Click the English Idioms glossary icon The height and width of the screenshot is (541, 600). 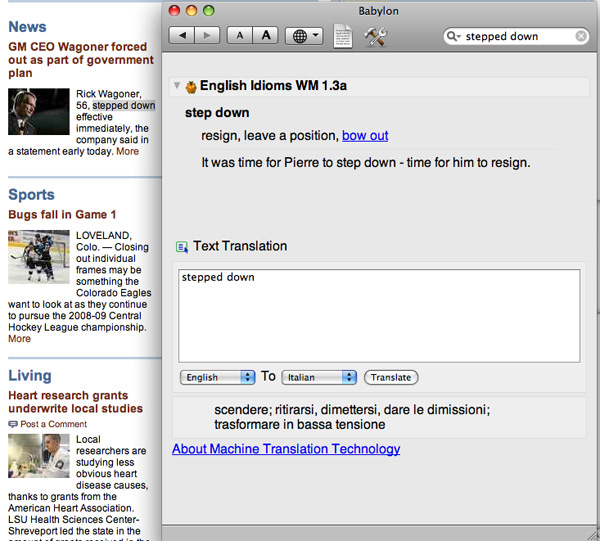191,87
